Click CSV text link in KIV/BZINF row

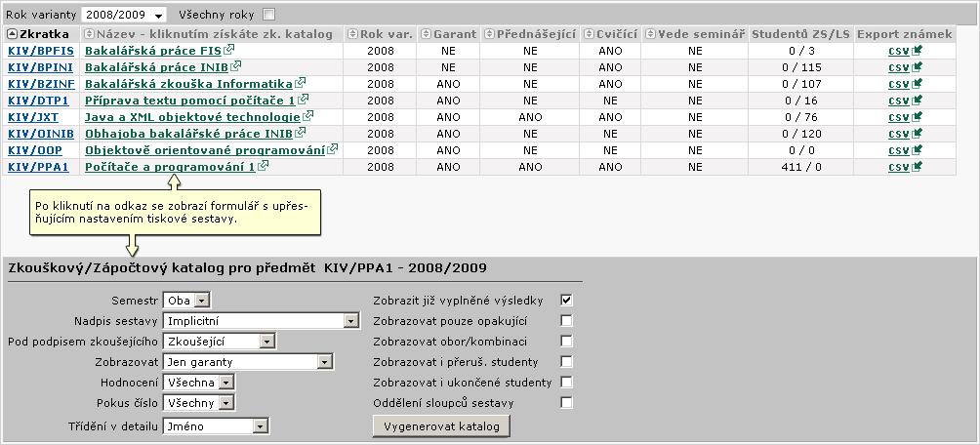[899, 84]
